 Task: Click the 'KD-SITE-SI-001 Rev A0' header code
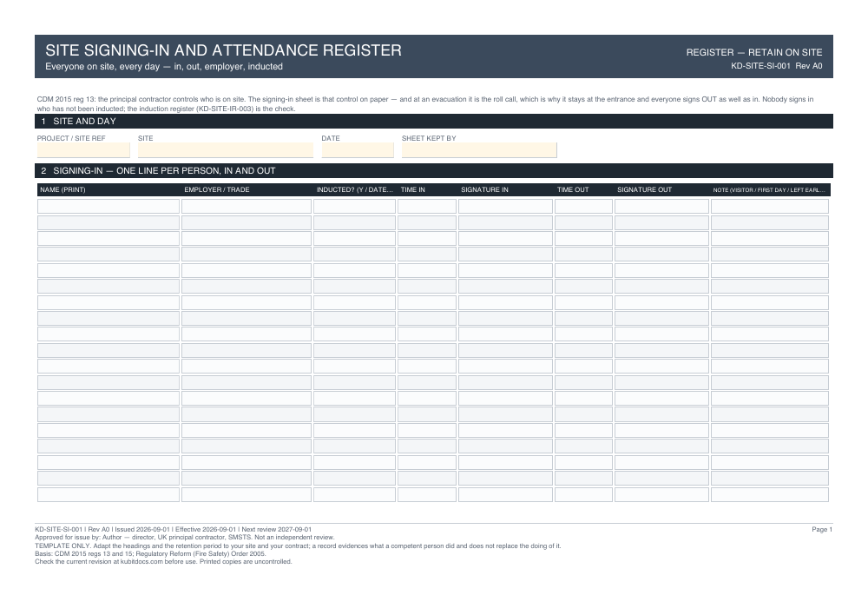coord(777,66)
